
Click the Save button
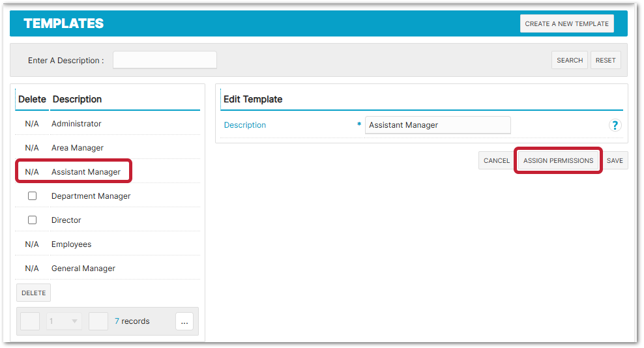click(615, 160)
